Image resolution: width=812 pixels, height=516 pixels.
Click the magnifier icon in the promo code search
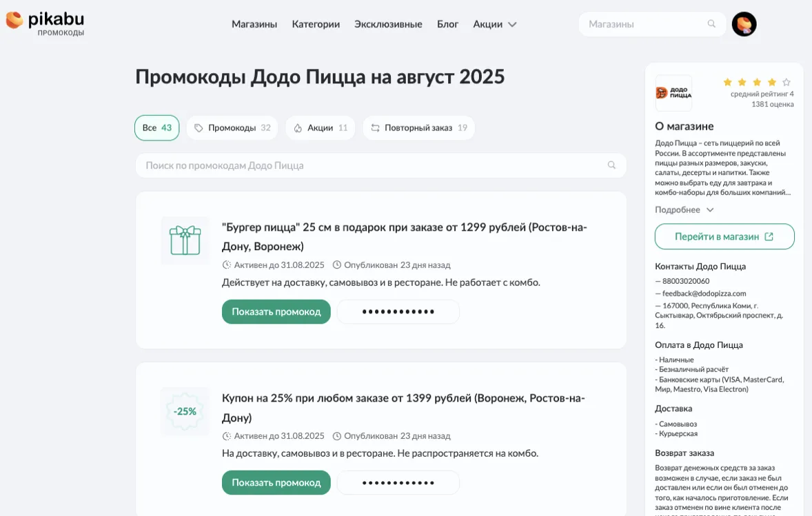point(611,165)
